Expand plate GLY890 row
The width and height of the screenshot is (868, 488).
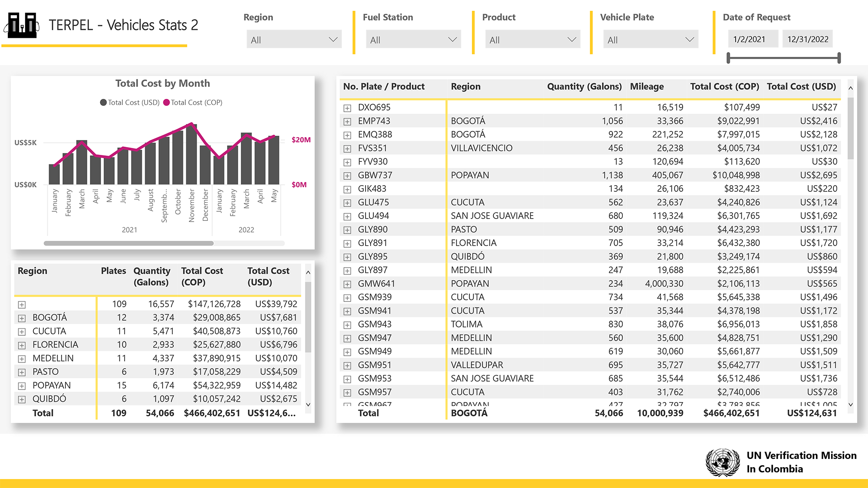pos(347,229)
